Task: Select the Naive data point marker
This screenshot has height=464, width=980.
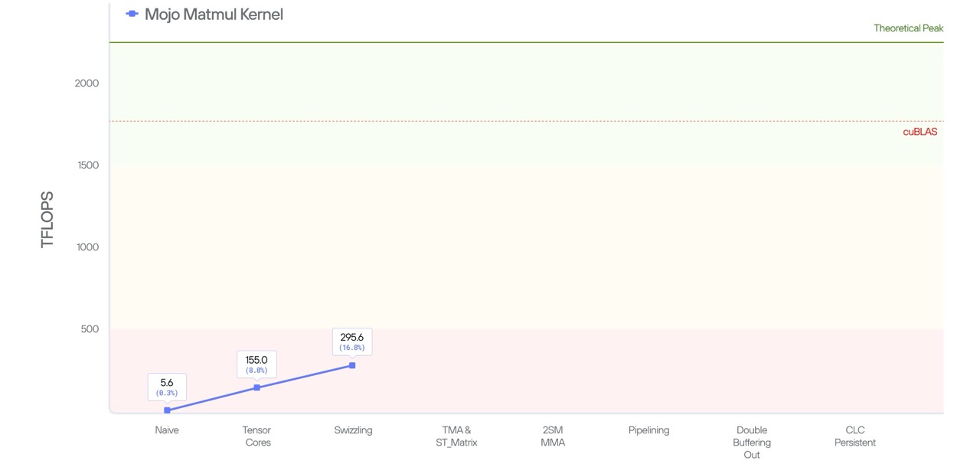Action: tap(167, 410)
